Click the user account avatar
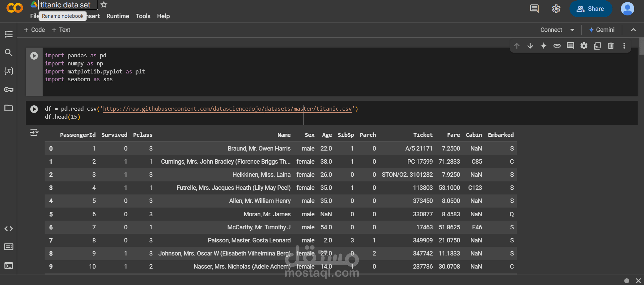The width and height of the screenshot is (644, 285). (x=627, y=9)
